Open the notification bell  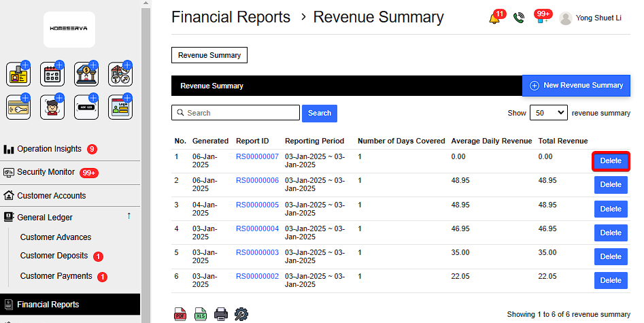coord(494,18)
